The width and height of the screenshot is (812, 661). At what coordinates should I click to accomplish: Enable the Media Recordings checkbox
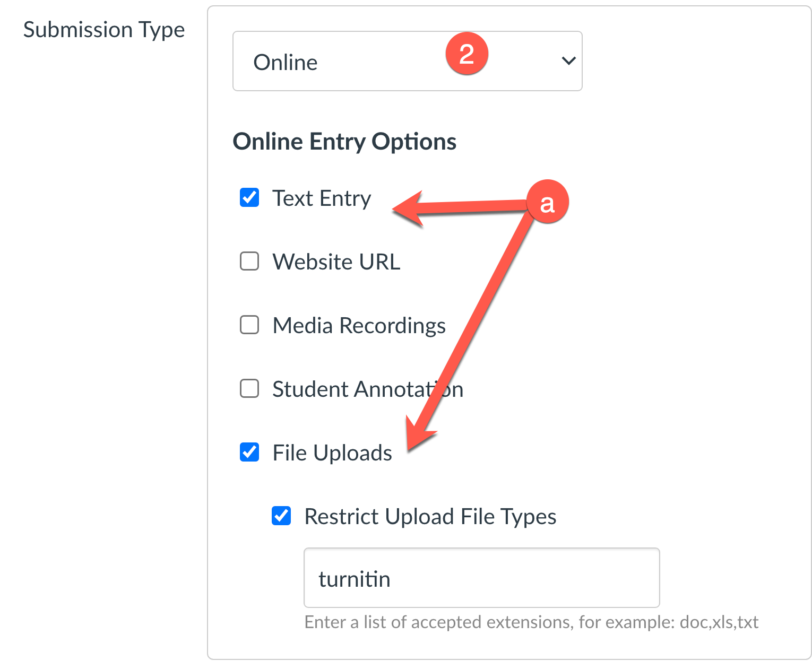point(249,325)
